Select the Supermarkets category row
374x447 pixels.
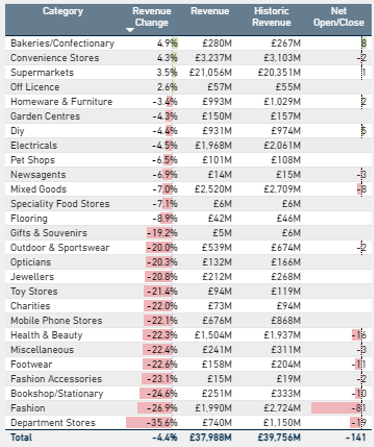[x=188, y=72]
